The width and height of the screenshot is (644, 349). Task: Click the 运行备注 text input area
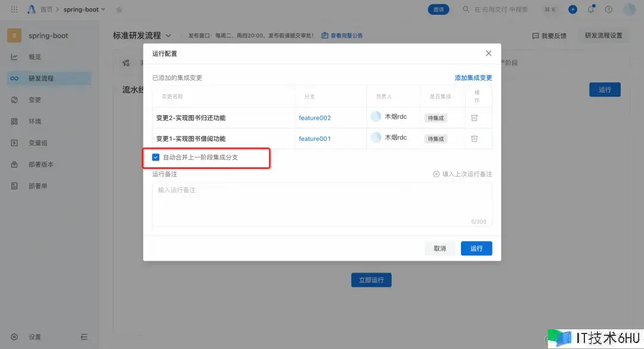(322, 204)
